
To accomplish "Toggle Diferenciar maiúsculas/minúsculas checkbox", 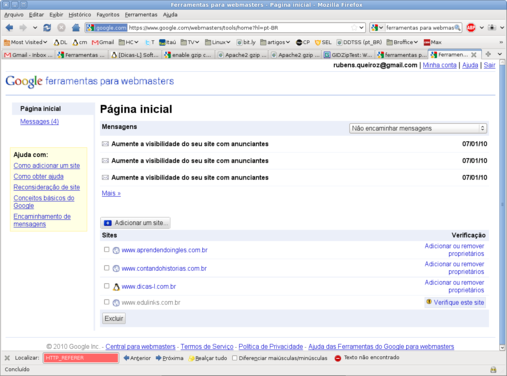I will pyautogui.click(x=235, y=358).
